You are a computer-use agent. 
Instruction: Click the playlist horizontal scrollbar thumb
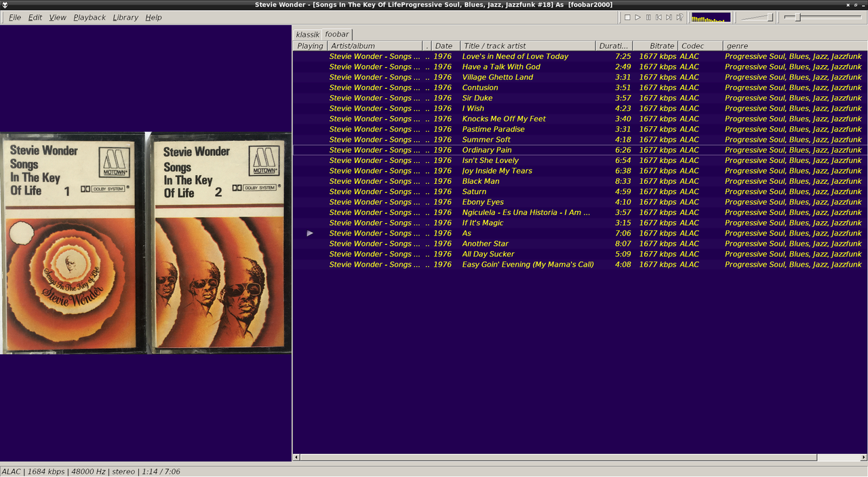point(558,457)
